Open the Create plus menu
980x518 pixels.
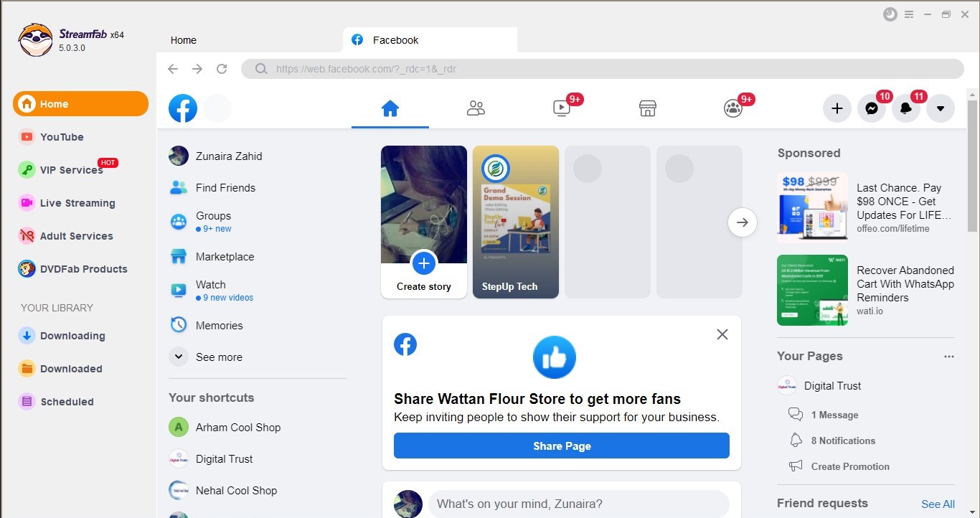coord(837,108)
